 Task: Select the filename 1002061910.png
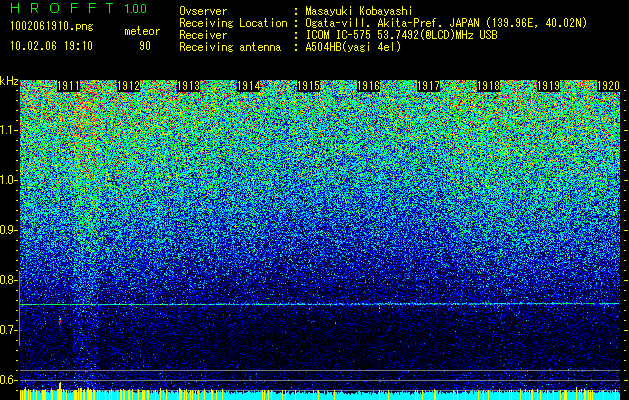click(x=52, y=26)
